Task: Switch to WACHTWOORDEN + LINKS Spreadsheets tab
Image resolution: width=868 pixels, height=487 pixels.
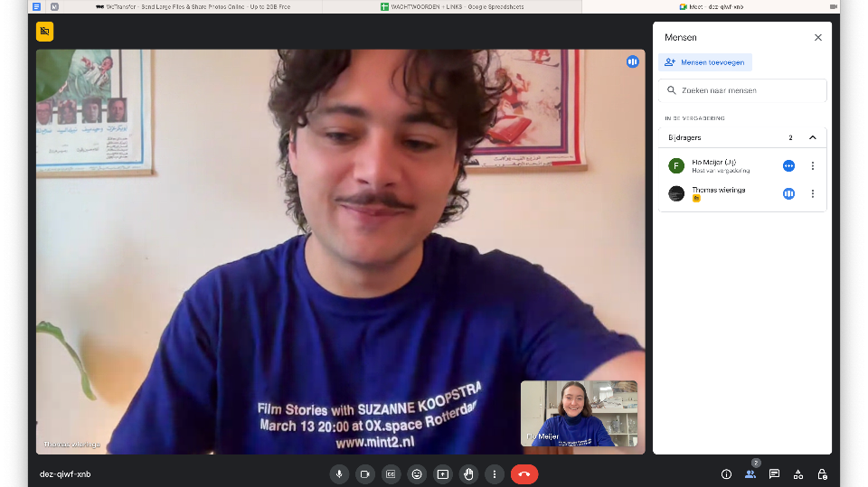Action: click(452, 6)
